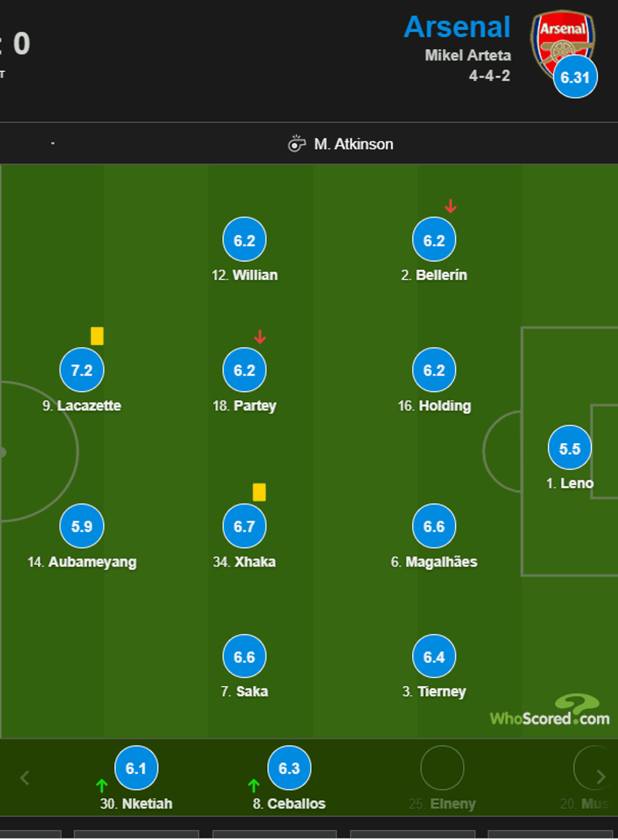Click Lacazette's yellow card icon
This screenshot has width=618, height=840.
coord(97,336)
